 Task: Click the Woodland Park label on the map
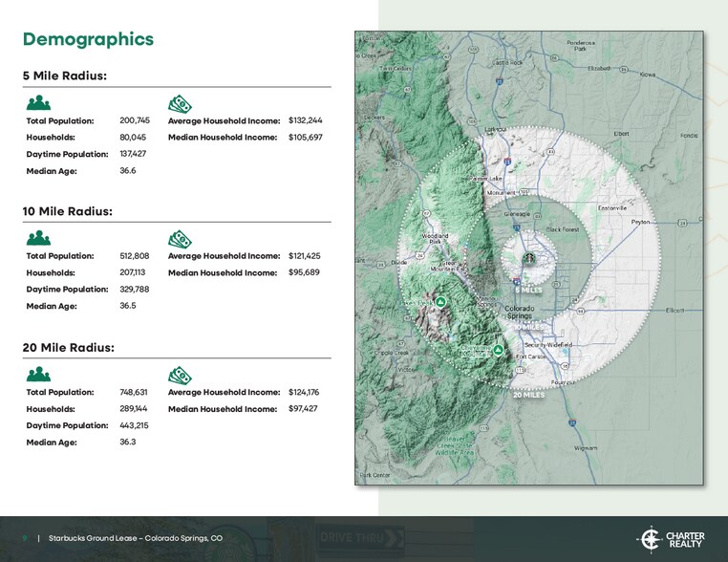(x=436, y=238)
